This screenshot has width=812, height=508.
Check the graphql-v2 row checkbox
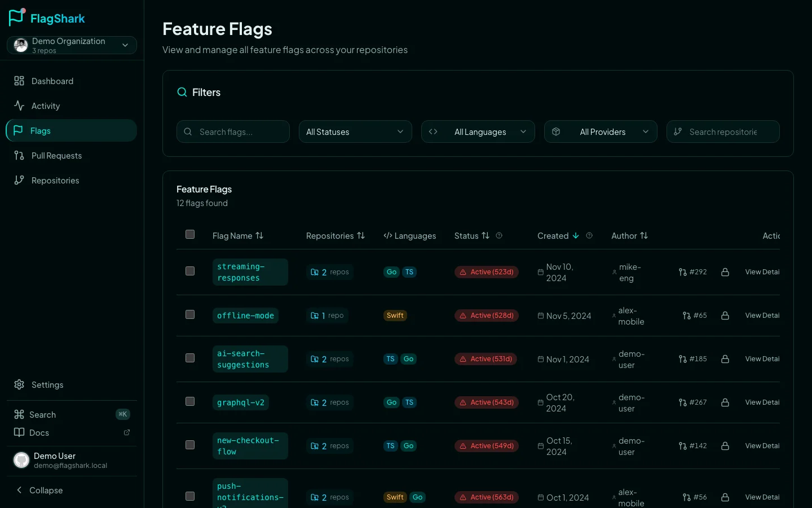[190, 401]
